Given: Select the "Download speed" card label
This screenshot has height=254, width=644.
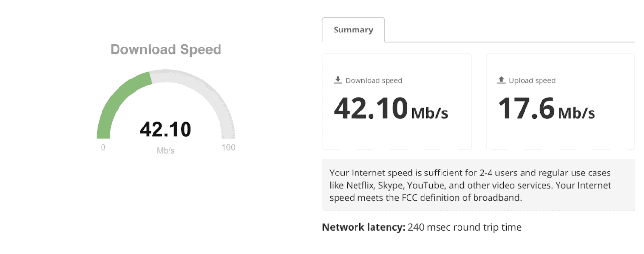Looking at the screenshot, I should click(373, 80).
